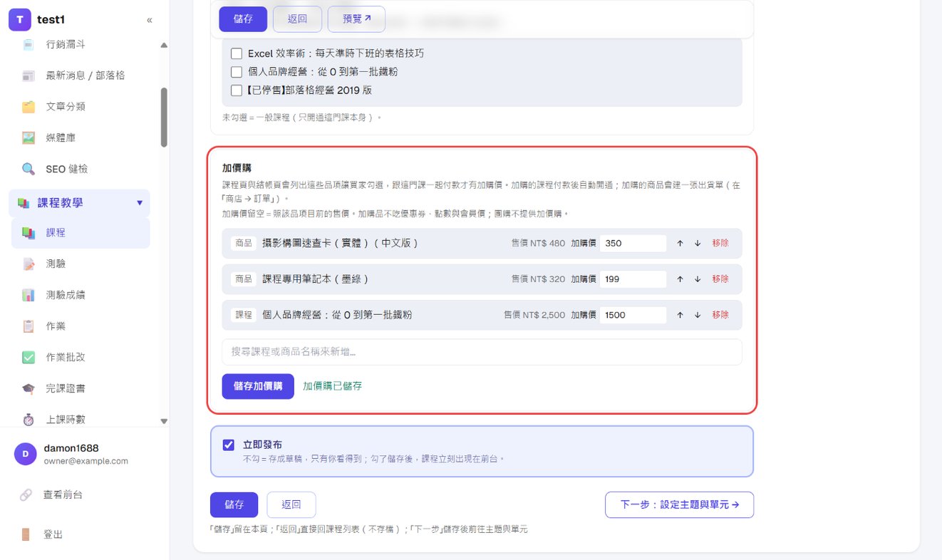Viewport: 942px width, 560px height.
Task: Move 攝影構圖速查卡 down with its arrow
Action: pos(698,243)
